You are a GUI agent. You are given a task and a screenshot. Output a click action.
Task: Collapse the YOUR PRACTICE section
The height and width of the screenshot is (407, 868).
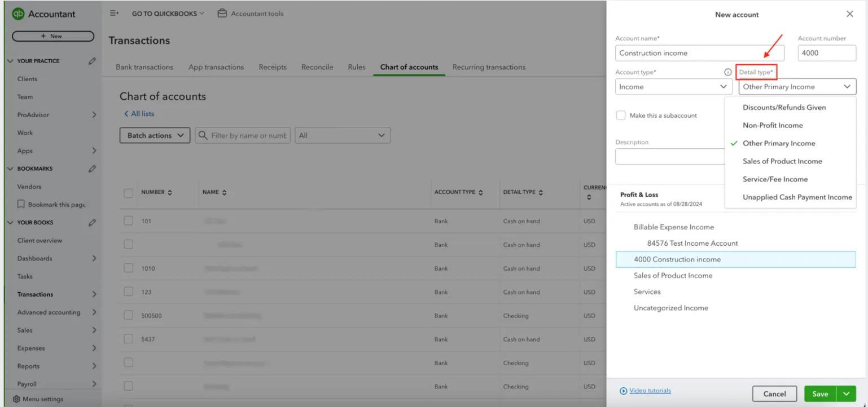tap(10, 61)
